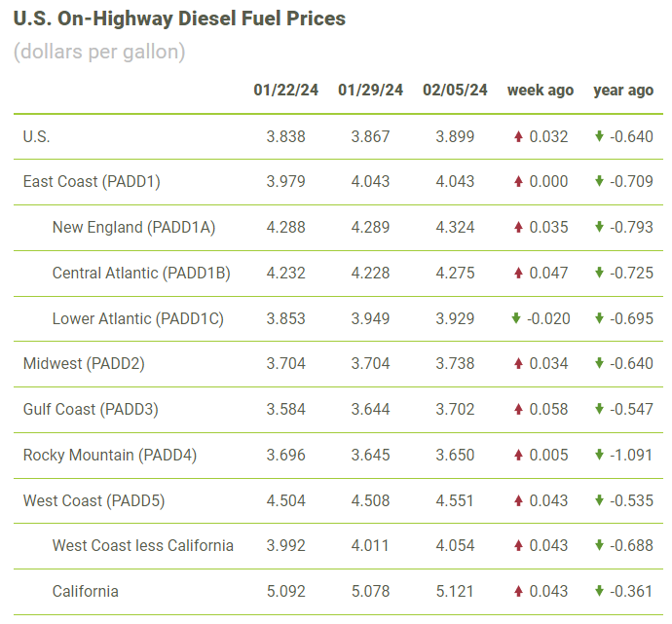
Task: Click red up arrow beside New England 0.035
Action: pyautogui.click(x=518, y=227)
